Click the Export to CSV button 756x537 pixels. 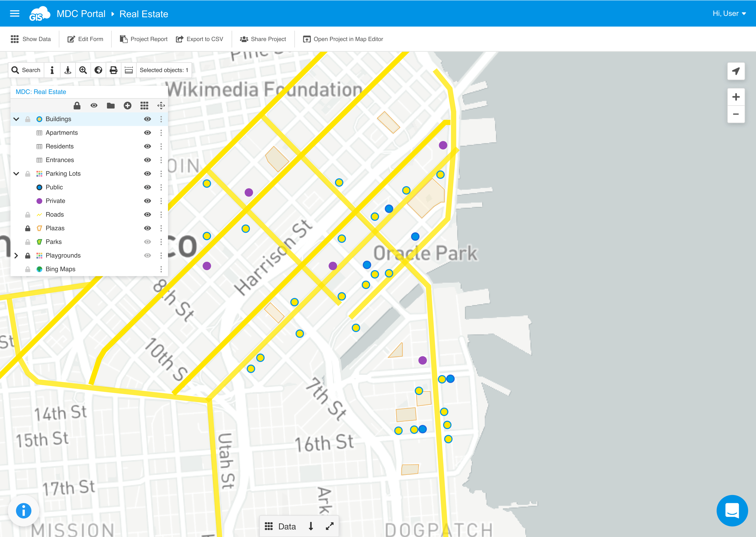click(x=200, y=39)
